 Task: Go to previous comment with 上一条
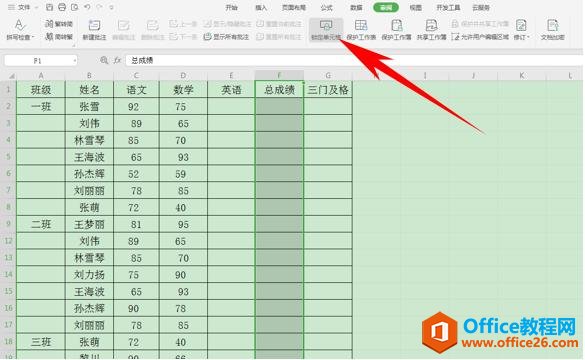point(183,24)
